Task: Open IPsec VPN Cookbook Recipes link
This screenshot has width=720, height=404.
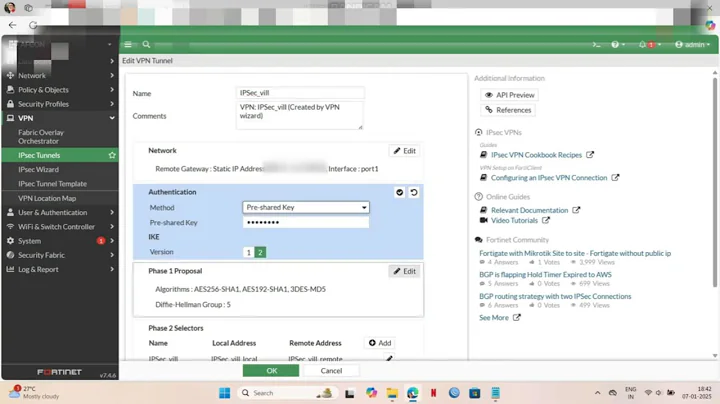Action: (x=536, y=155)
